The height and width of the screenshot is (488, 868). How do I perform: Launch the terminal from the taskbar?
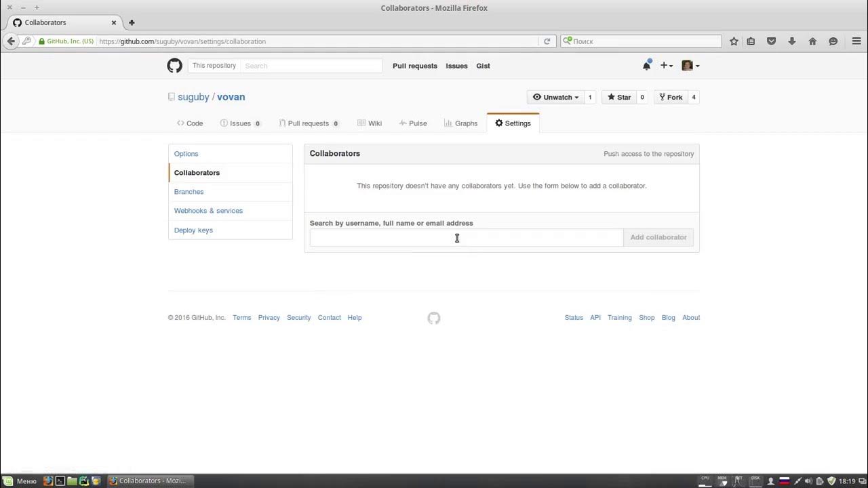coord(60,481)
